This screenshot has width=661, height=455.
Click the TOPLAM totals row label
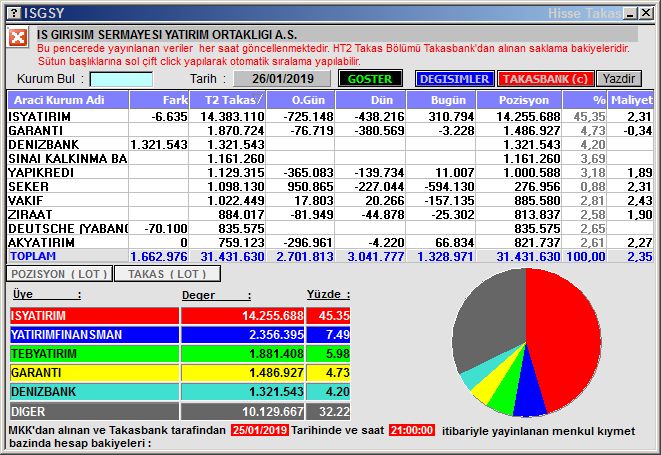point(33,256)
